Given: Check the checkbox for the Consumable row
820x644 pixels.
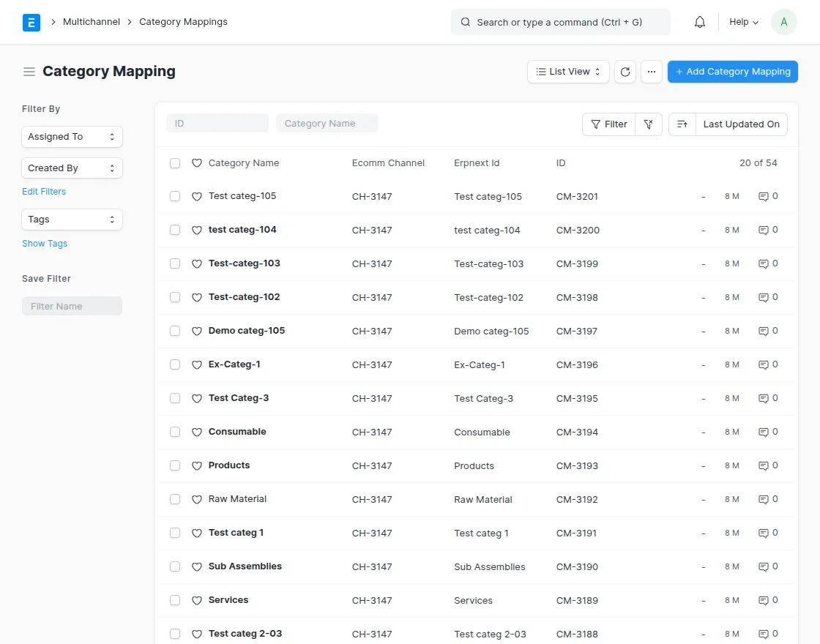Looking at the screenshot, I should tap(175, 432).
